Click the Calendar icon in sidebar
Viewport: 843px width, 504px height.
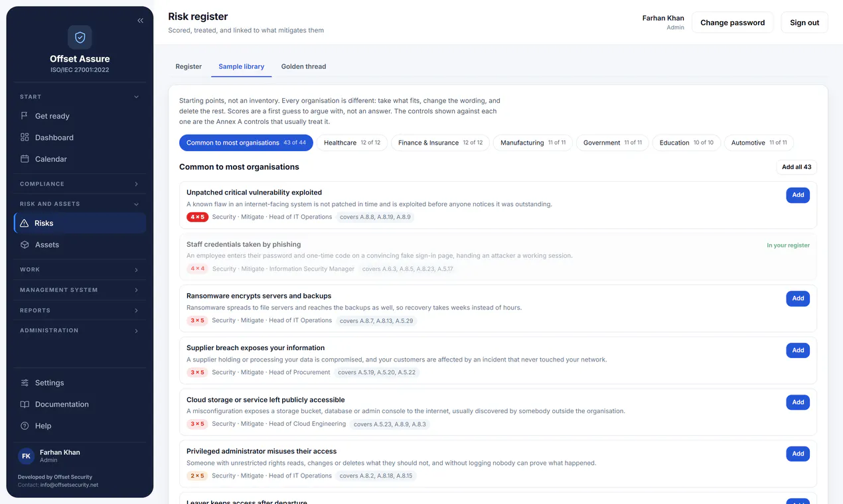tap(25, 159)
